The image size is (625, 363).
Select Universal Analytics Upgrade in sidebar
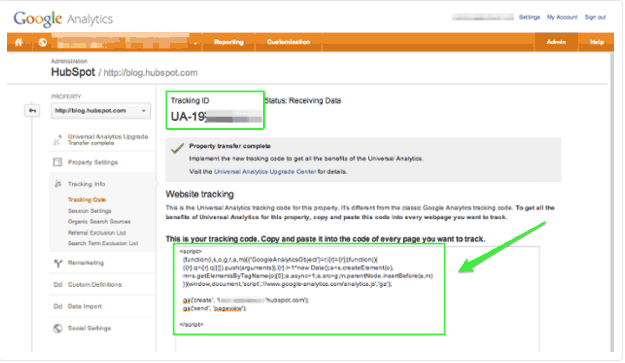tap(108, 137)
